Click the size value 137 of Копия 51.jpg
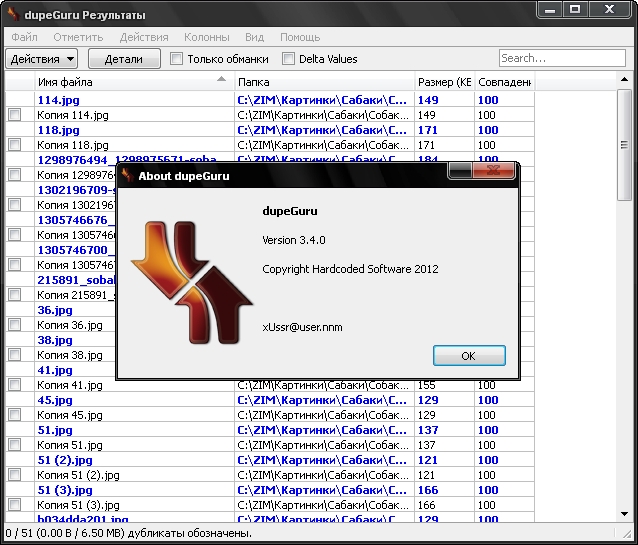 426,445
